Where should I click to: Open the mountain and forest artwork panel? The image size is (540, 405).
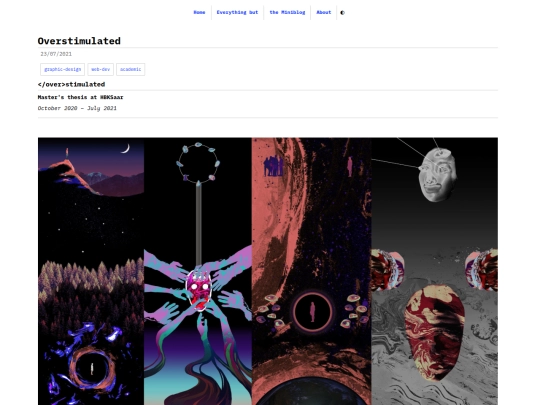pyautogui.click(x=91, y=271)
